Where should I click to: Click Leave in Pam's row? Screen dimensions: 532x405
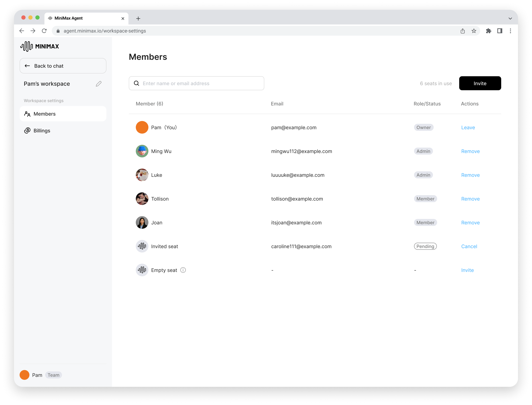[x=468, y=127]
